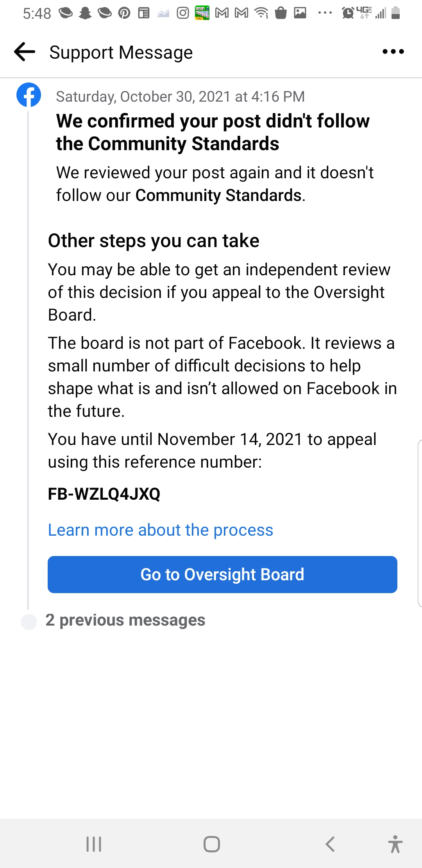The image size is (422, 868).
Task: Tap the alarm clock status icon
Action: 348,13
